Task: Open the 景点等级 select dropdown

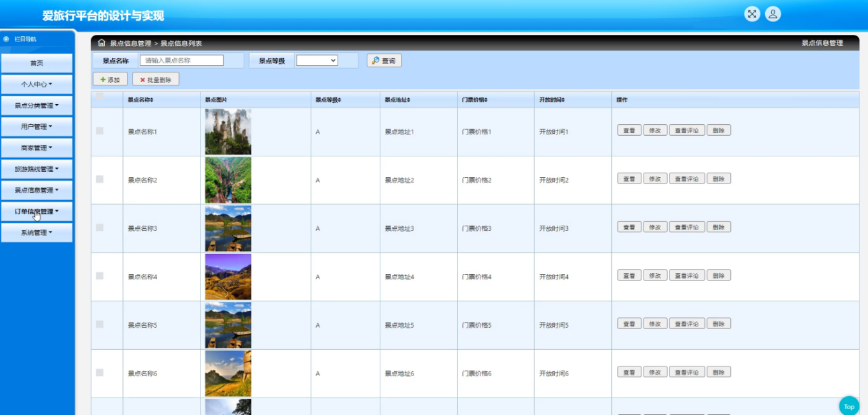Action: tap(317, 60)
